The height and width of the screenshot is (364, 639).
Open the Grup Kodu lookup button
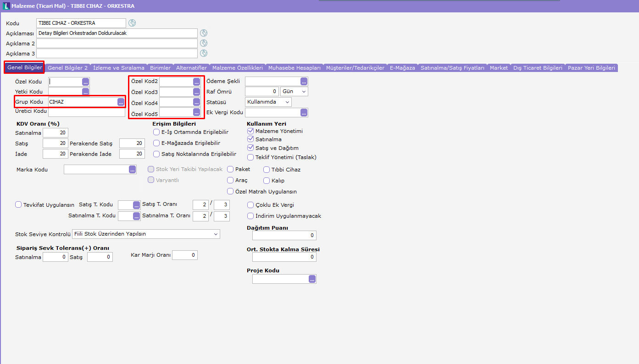[x=121, y=102]
